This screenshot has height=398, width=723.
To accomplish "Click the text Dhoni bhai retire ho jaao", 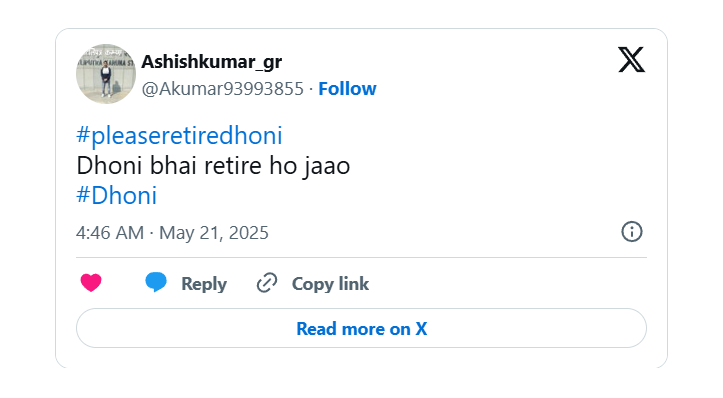I will pyautogui.click(x=213, y=166).
